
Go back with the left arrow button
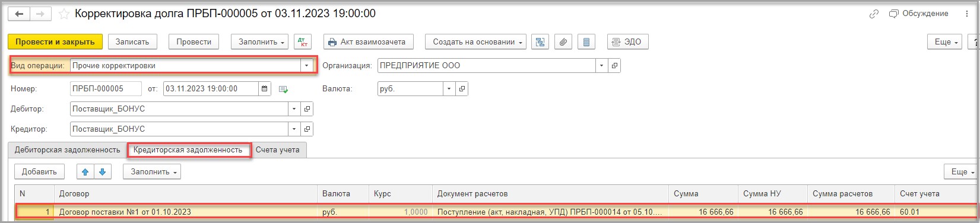pos(19,14)
